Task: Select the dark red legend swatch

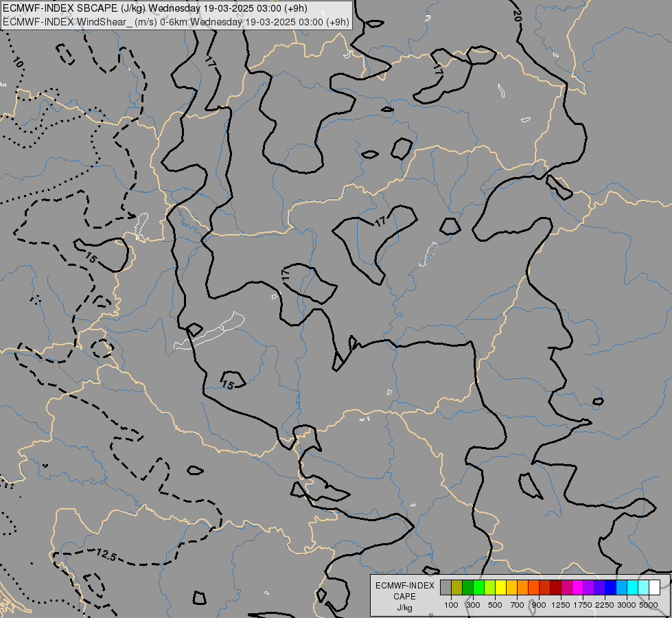Action: tap(555, 587)
